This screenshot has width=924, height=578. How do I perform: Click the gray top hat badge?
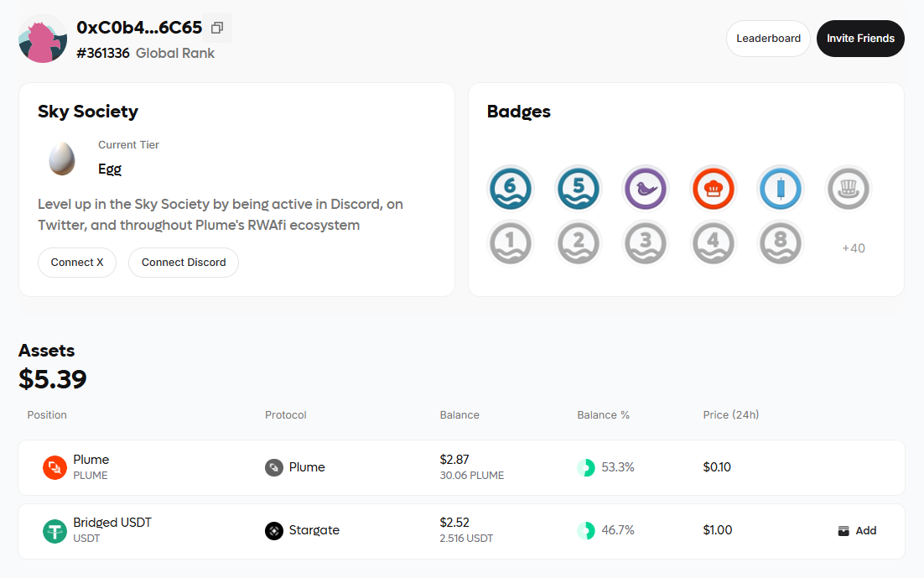point(848,189)
